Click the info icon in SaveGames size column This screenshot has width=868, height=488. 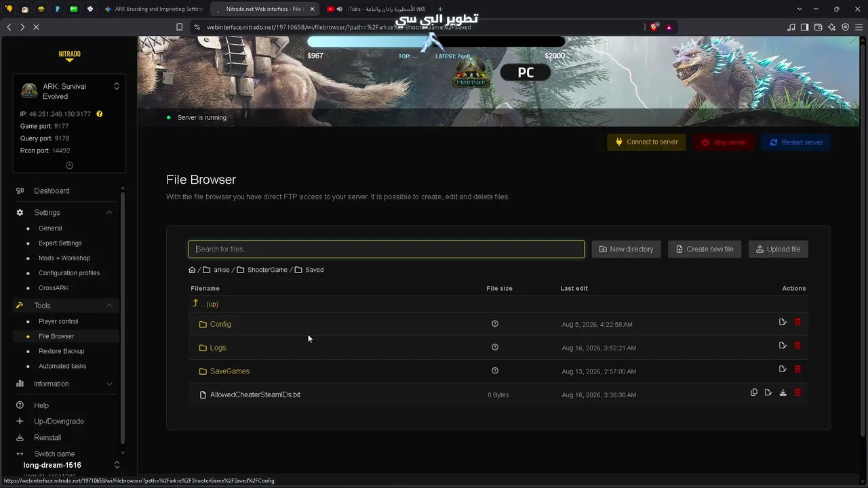[x=495, y=371]
